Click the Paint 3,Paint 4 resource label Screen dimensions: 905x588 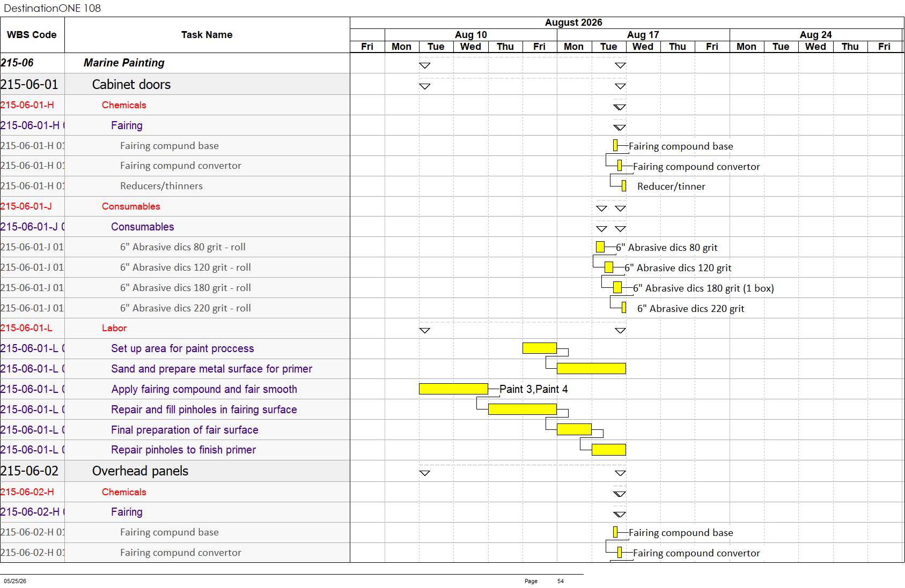pyautogui.click(x=533, y=389)
